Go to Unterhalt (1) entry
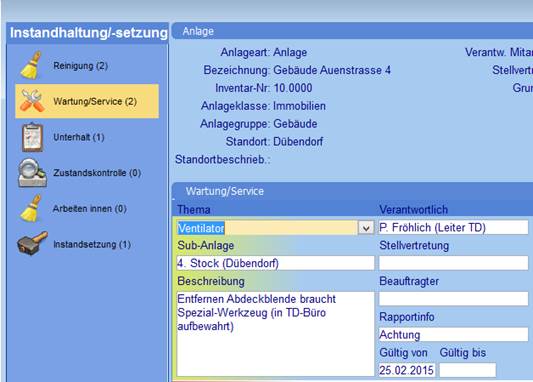533x382 pixels. 79,137
